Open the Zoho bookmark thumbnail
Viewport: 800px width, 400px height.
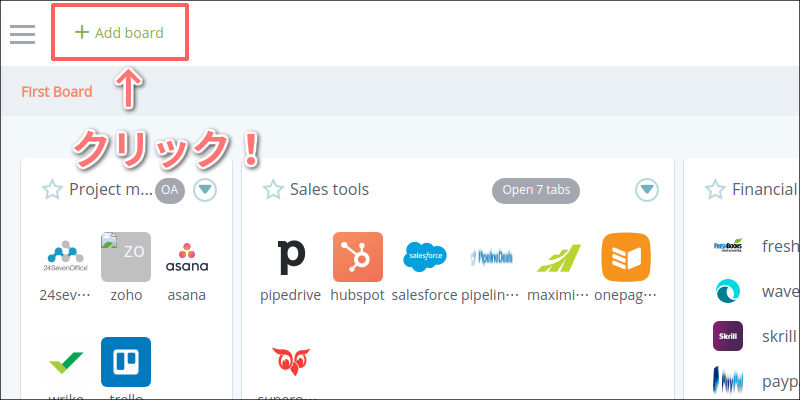coord(126,257)
